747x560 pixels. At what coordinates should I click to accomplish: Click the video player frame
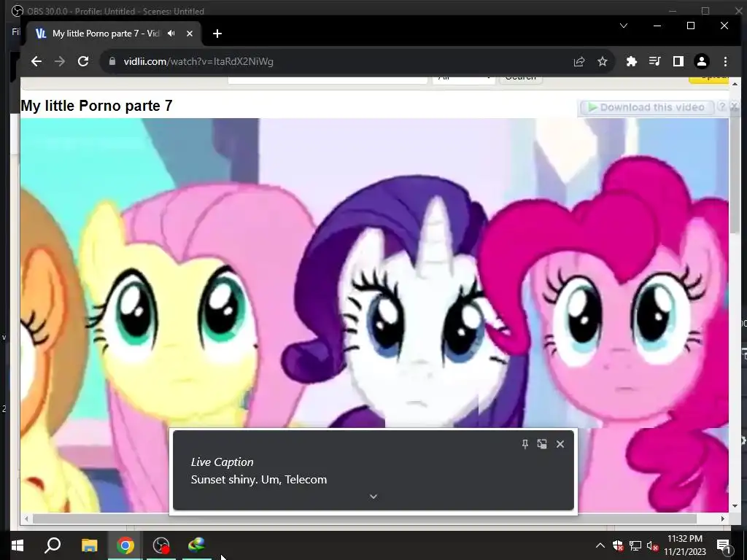point(374,271)
